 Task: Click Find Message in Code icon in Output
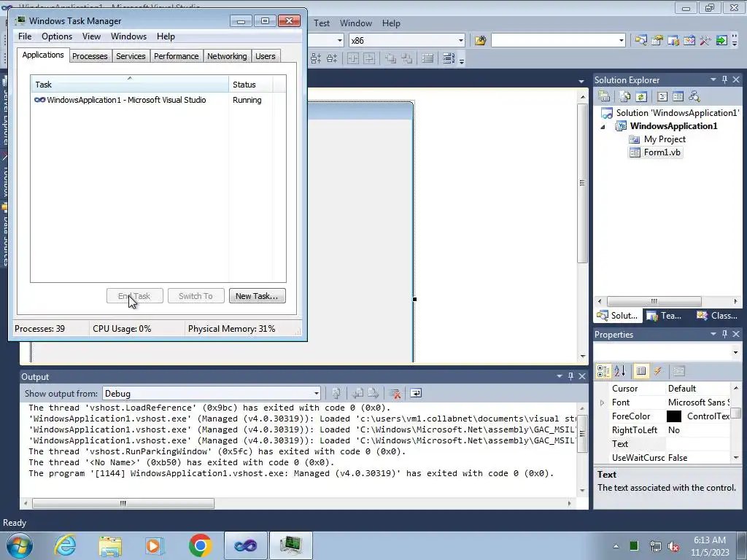(336, 393)
